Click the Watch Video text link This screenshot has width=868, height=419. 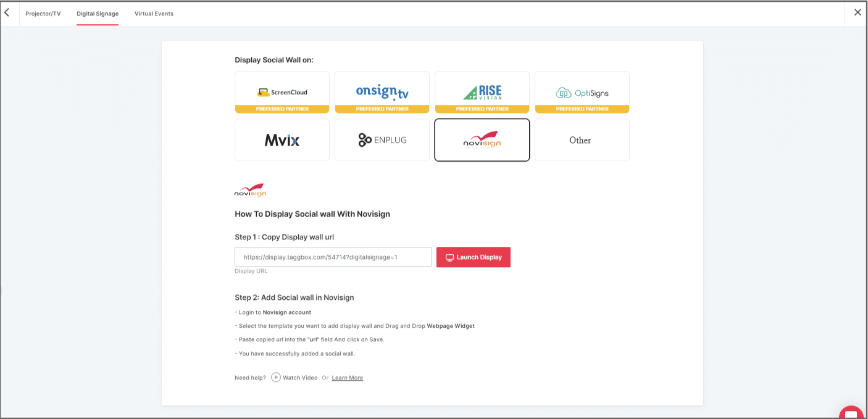300,378
